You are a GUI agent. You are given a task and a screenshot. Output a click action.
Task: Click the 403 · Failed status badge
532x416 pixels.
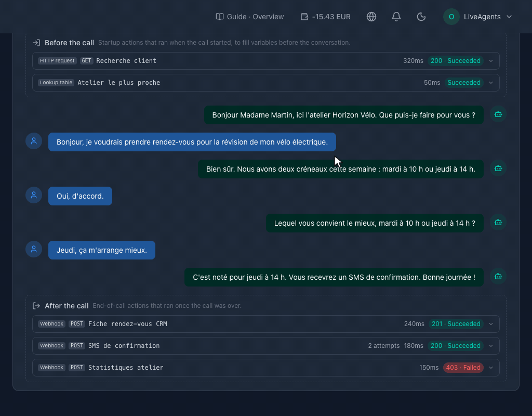coord(463,368)
